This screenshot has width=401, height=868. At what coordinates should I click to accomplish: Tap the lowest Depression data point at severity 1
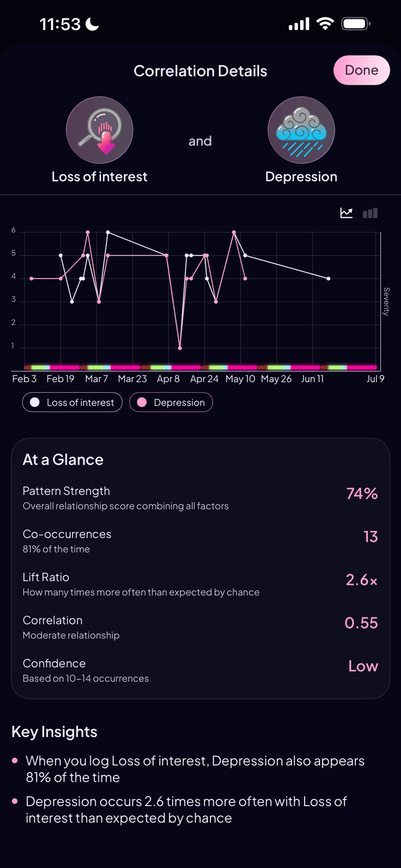[180, 348]
